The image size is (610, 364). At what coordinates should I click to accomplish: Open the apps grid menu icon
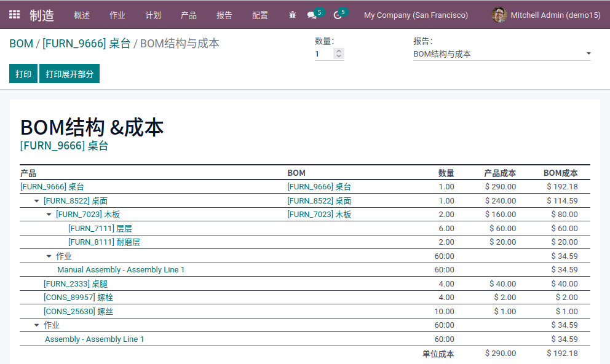coord(14,15)
